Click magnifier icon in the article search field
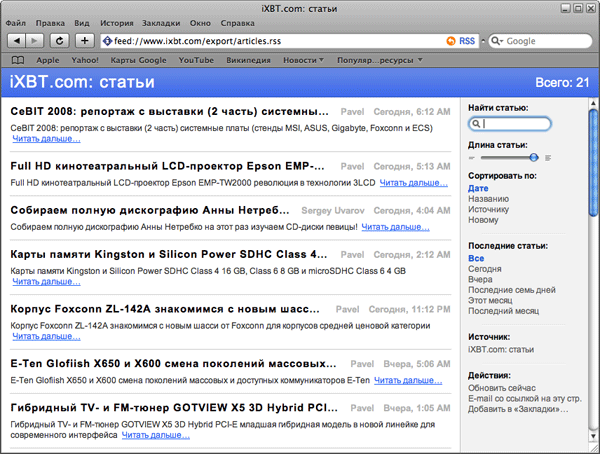600x454 pixels. (476, 123)
